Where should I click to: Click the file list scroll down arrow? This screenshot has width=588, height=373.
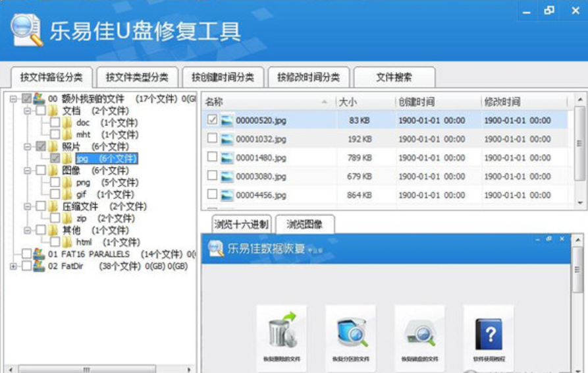pos(580,203)
